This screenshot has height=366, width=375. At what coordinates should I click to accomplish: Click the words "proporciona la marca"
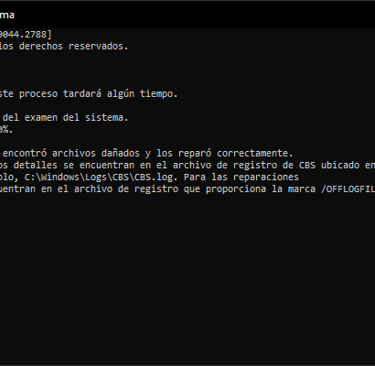click(260, 189)
